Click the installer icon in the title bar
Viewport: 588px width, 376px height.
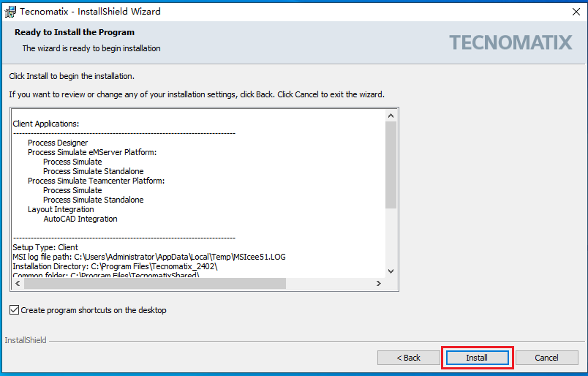coord(10,12)
